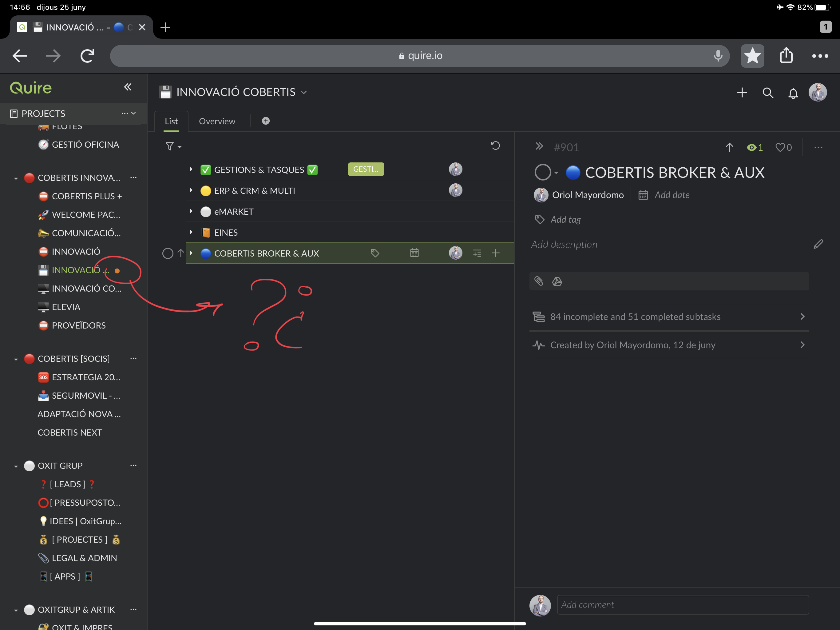Image resolution: width=840 pixels, height=630 pixels.
Task: Open a new browser tab
Action: [x=165, y=27]
